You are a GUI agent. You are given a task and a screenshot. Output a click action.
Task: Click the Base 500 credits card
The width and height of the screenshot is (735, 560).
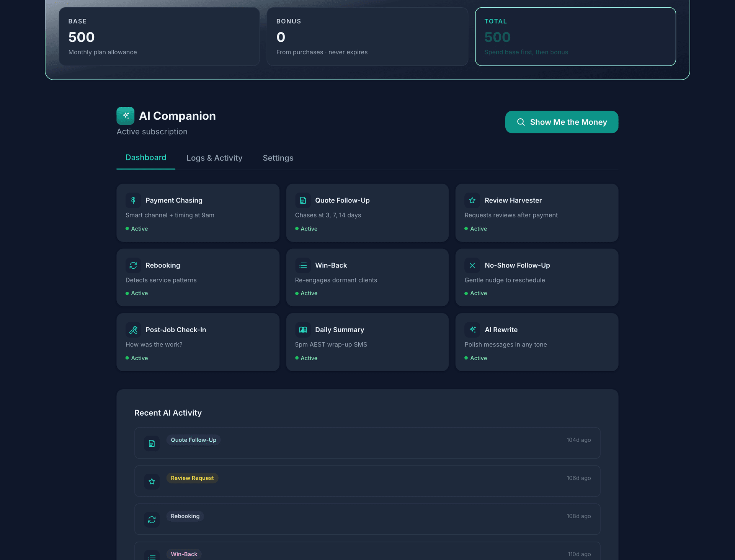(x=159, y=36)
